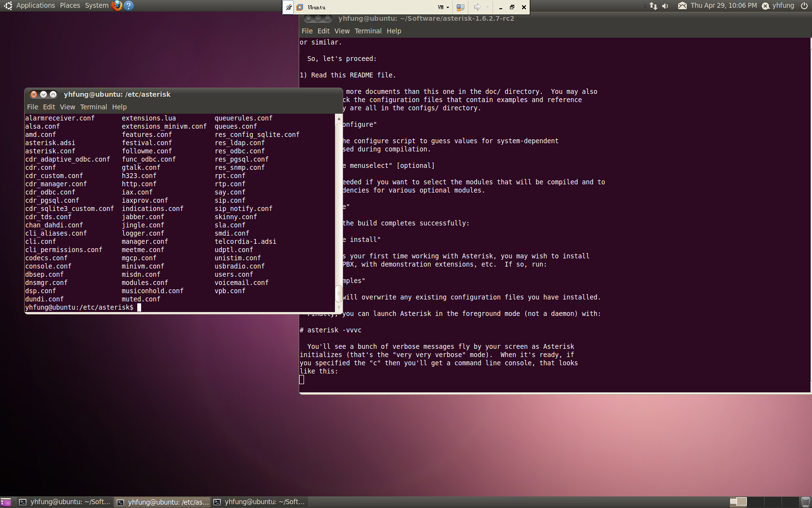
Task: Open File menu in the asterisk-1.6.2.7-rc2 terminal
Action: (x=307, y=31)
